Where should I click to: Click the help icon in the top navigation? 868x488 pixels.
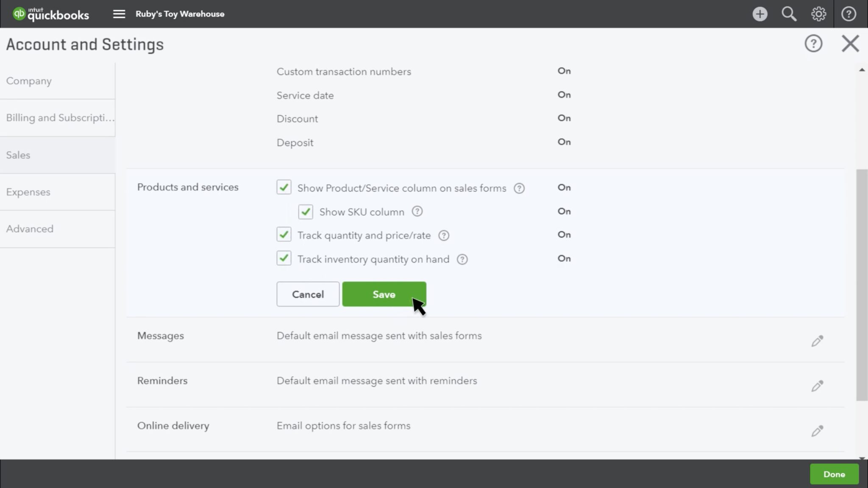[x=849, y=14]
